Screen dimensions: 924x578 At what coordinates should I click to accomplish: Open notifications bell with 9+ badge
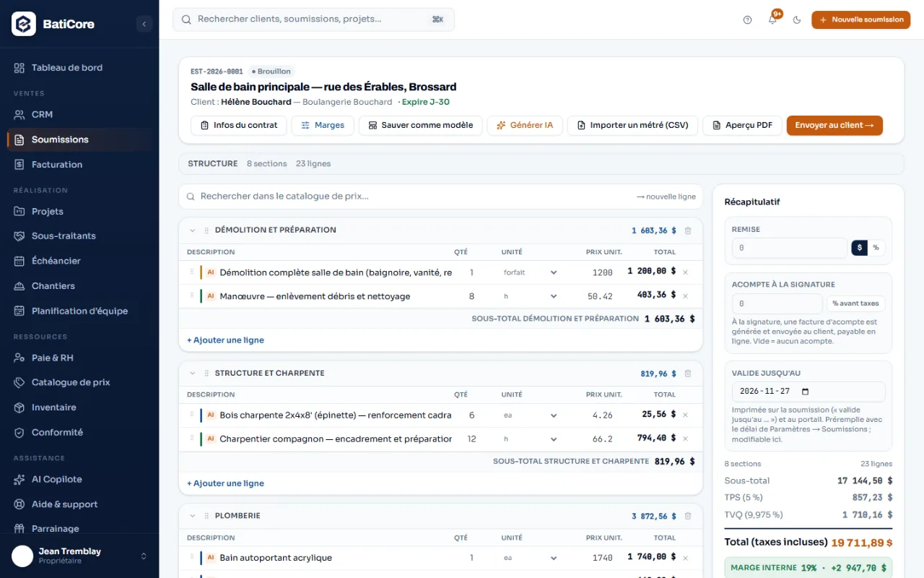tap(772, 20)
